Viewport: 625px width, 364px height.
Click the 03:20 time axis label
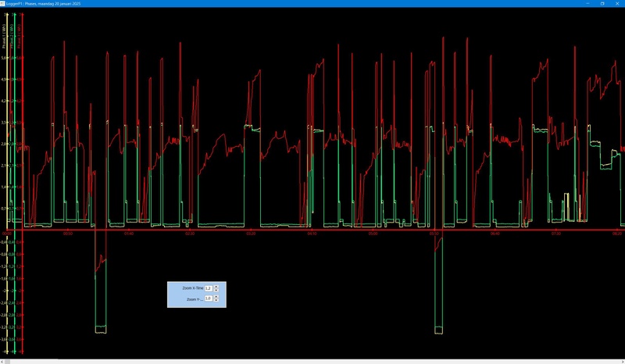[x=251, y=234]
